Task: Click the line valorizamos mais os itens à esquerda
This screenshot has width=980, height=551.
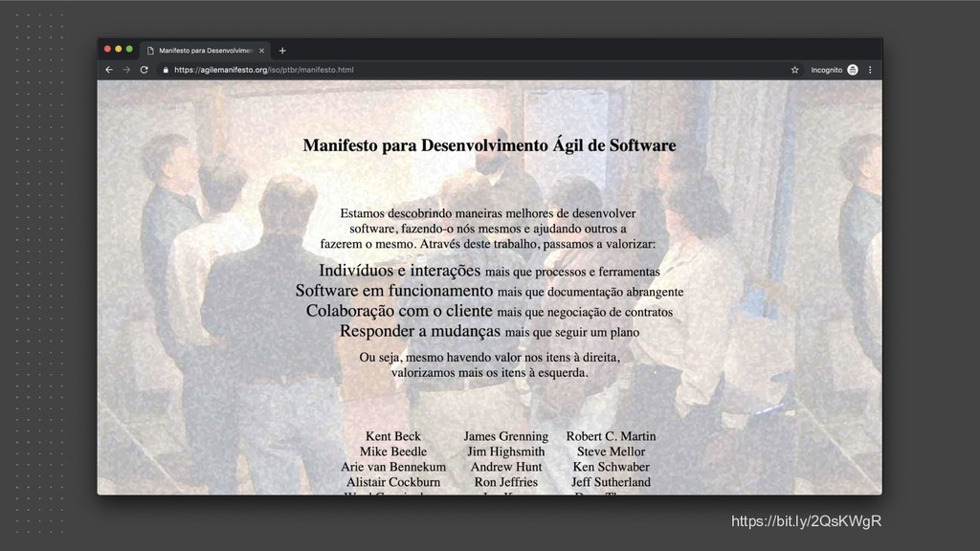Action: pos(489,373)
